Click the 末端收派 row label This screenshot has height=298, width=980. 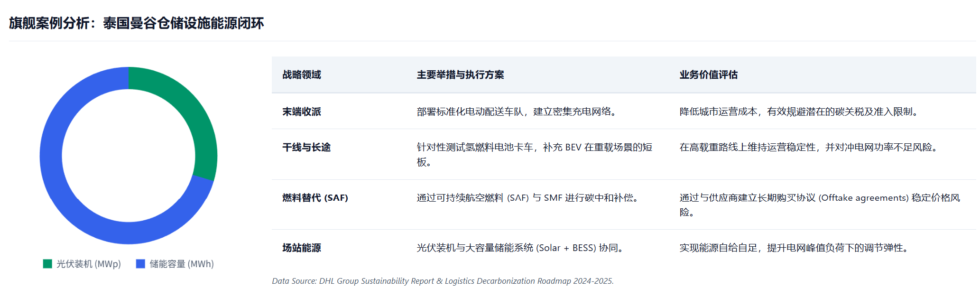coord(302,112)
